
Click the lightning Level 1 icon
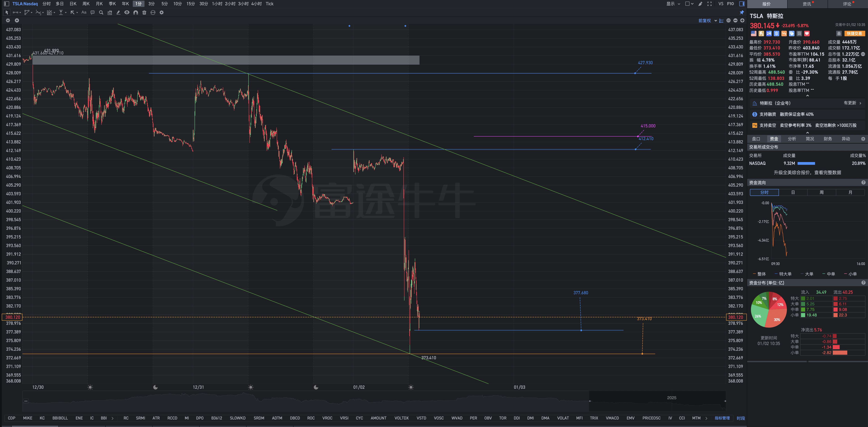(761, 34)
